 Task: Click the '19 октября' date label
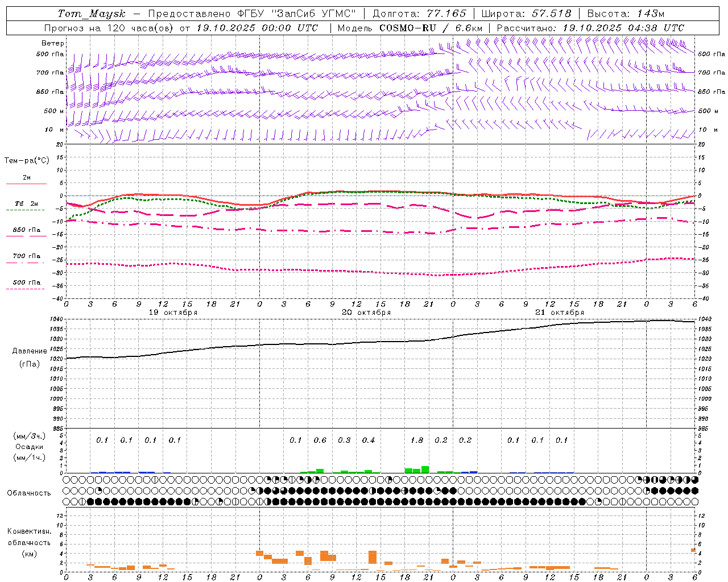click(x=173, y=313)
